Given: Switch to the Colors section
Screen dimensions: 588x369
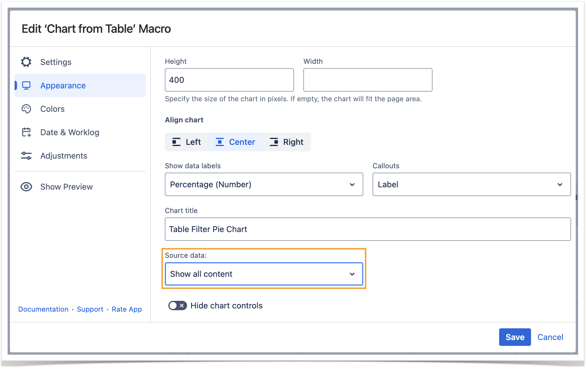Looking at the screenshot, I should pyautogui.click(x=53, y=109).
